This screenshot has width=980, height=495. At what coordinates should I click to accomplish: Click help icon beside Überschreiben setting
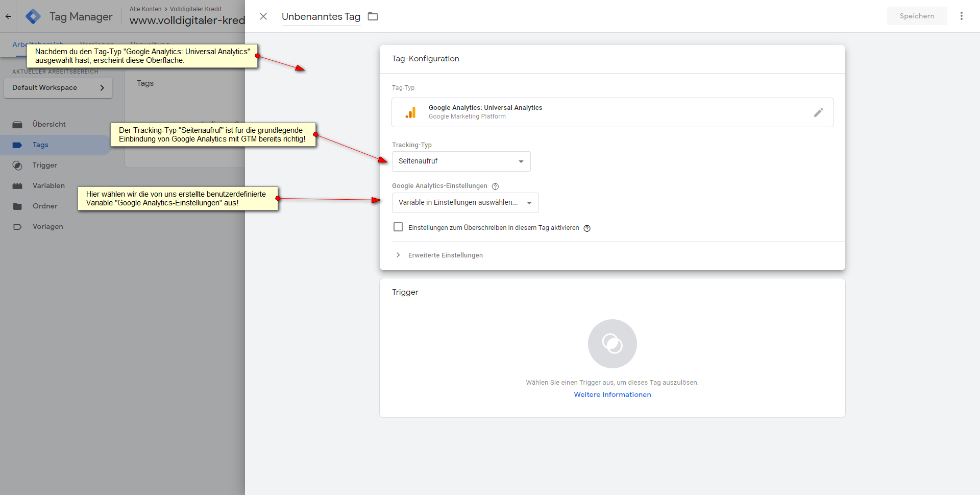[587, 228]
